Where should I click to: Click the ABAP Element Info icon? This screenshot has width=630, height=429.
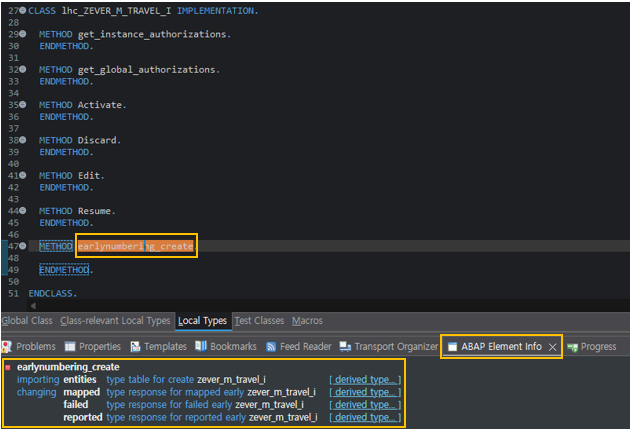(x=452, y=347)
